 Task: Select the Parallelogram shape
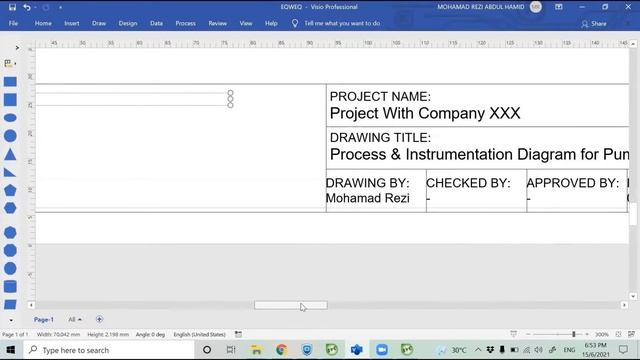(x=10, y=304)
